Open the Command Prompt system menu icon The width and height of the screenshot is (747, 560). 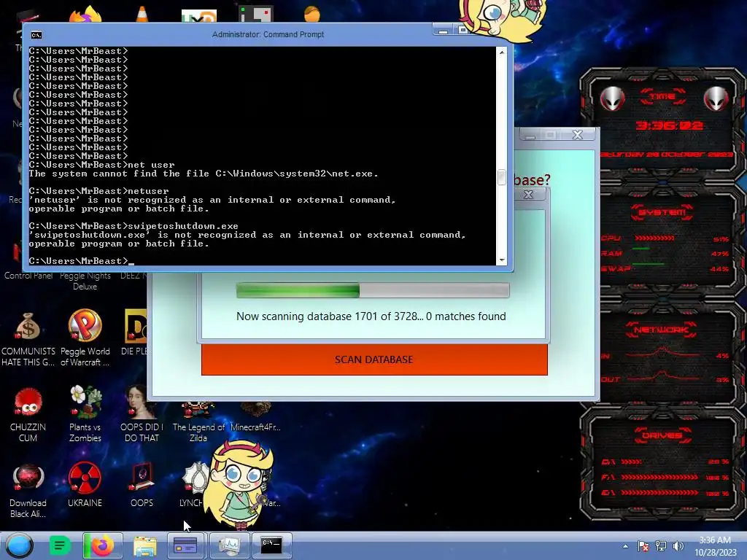click(x=36, y=35)
